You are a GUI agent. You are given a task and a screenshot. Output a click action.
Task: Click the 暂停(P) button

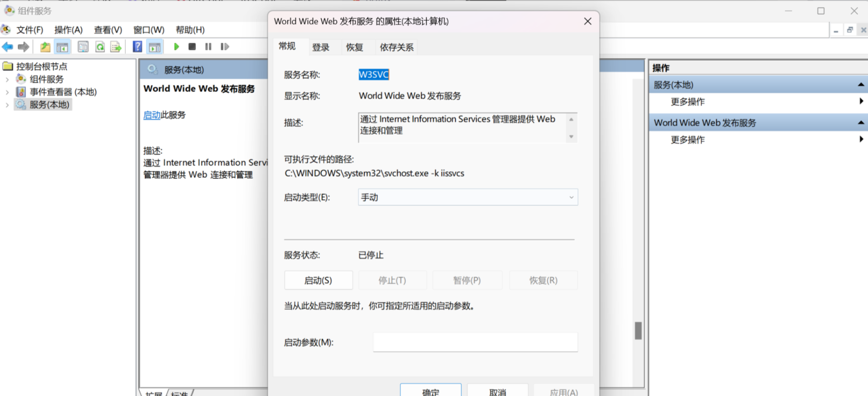[x=467, y=280]
